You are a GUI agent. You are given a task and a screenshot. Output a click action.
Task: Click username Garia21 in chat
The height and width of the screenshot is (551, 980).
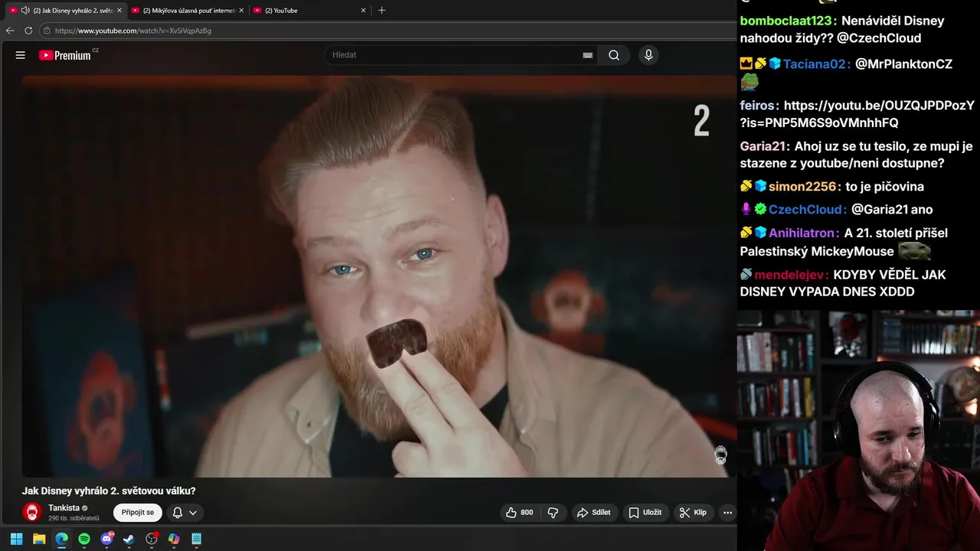(x=763, y=146)
